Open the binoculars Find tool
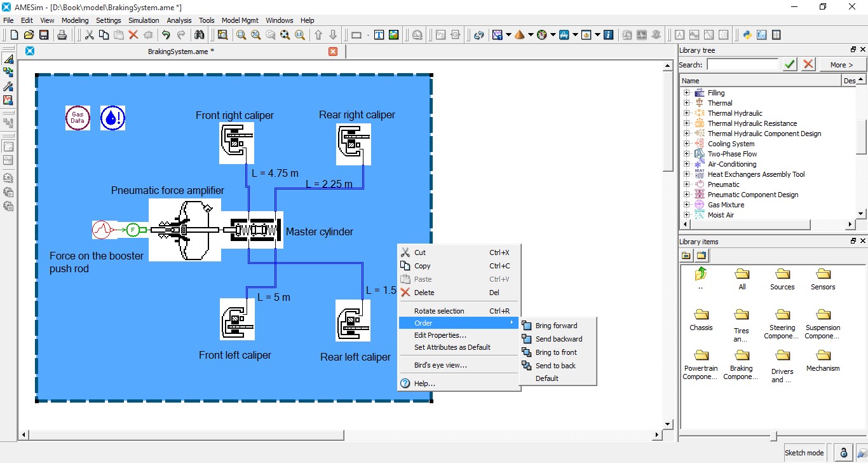The image size is (868, 463). point(200,35)
